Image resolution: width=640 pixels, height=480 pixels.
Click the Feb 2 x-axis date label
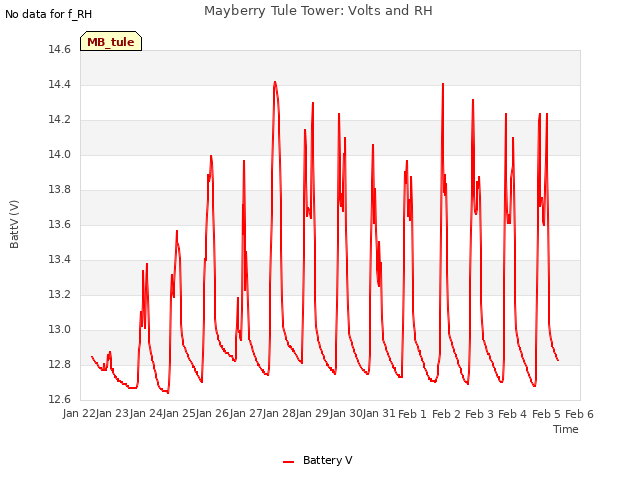[446, 414]
